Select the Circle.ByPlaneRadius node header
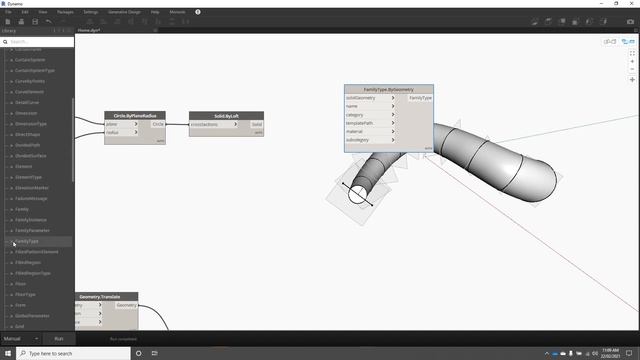Screen dimensions: 640x360 (x=135, y=116)
